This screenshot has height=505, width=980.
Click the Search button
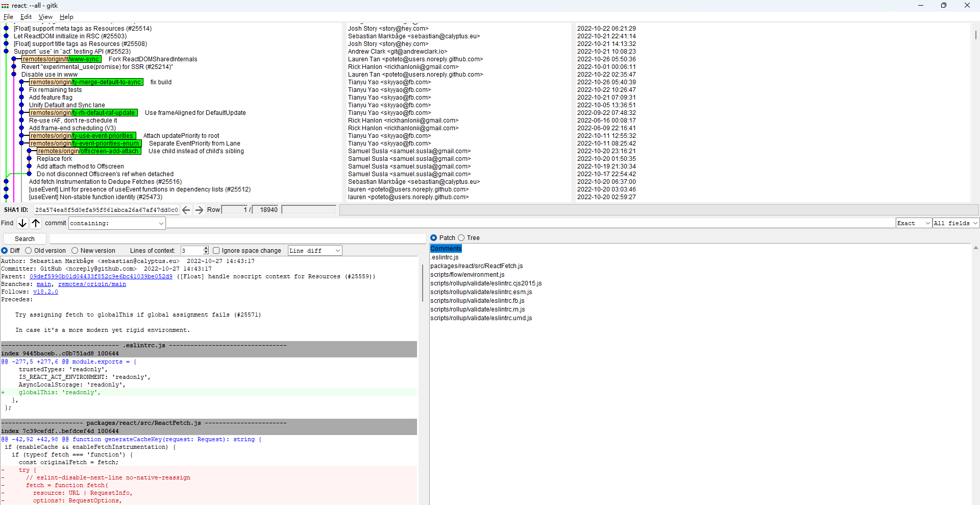click(24, 238)
